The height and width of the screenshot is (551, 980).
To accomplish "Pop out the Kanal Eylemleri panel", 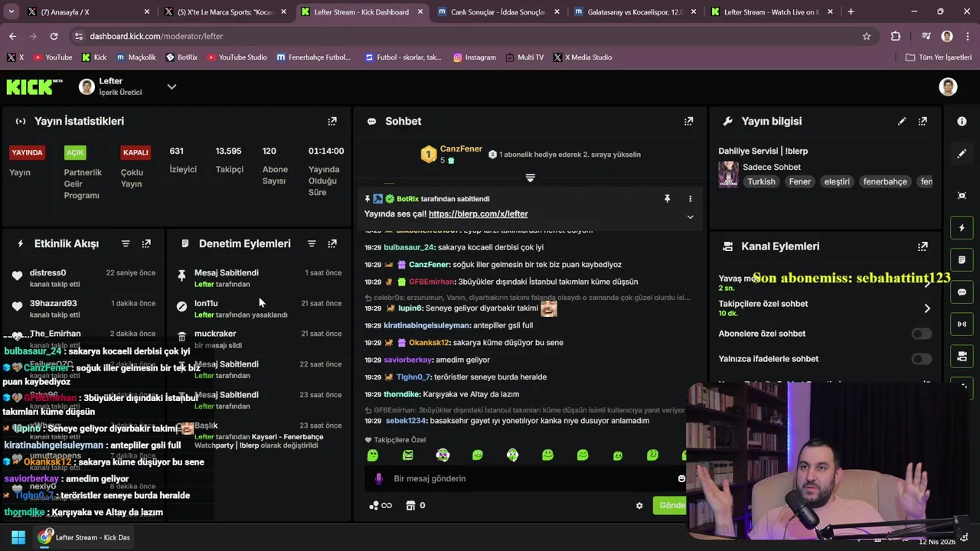I will (923, 246).
